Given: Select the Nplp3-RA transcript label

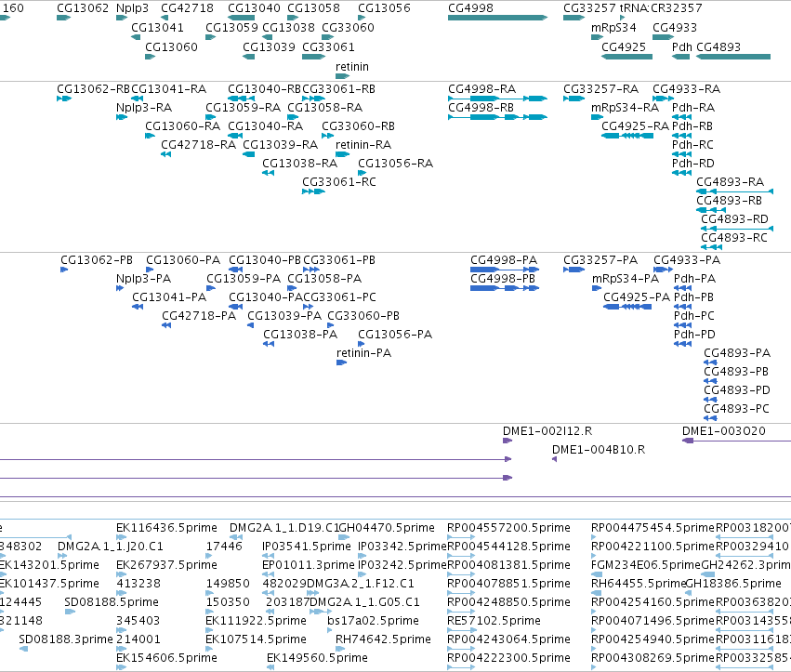Looking at the screenshot, I should pyautogui.click(x=144, y=108).
